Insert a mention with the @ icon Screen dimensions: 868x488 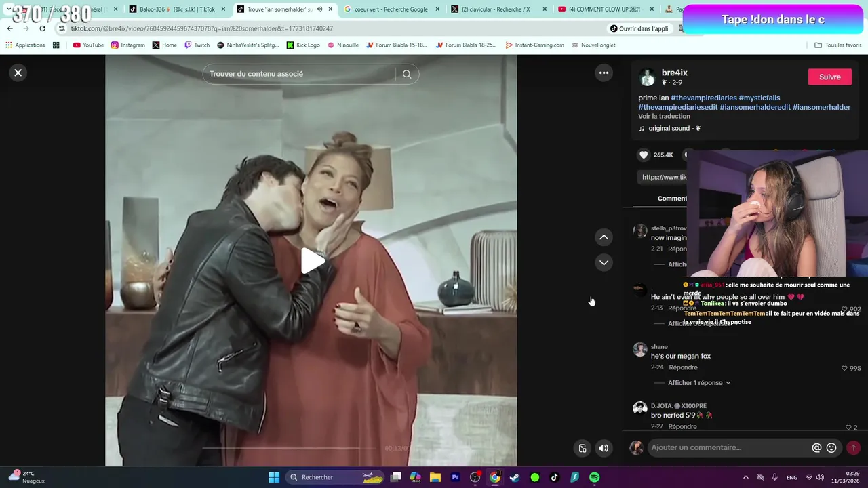(816, 447)
